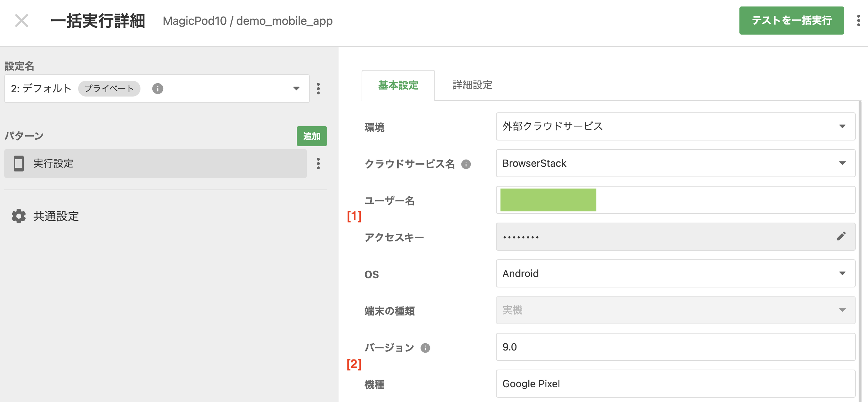Click the 追加 button to add pattern
This screenshot has height=402, width=868.
click(x=312, y=136)
